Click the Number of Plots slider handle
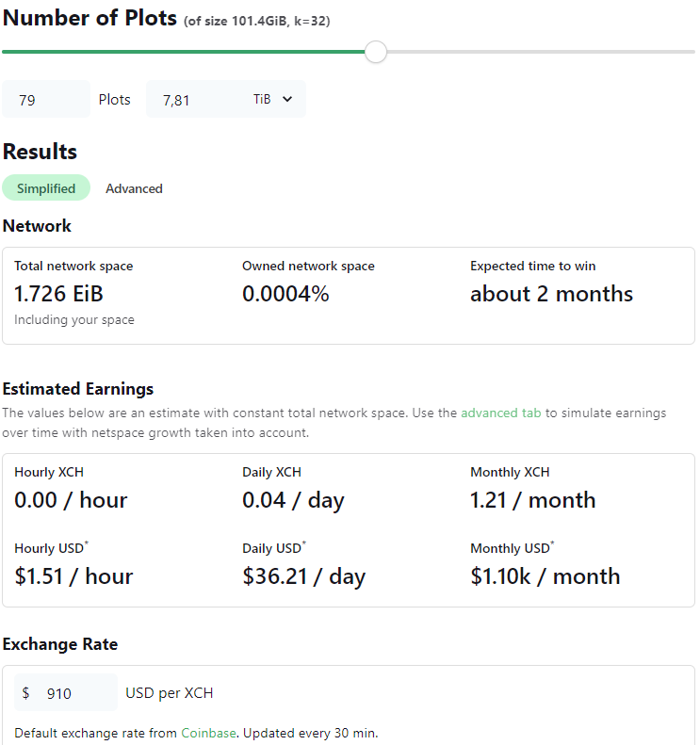Viewport: 700px width, 745px height. (376, 52)
